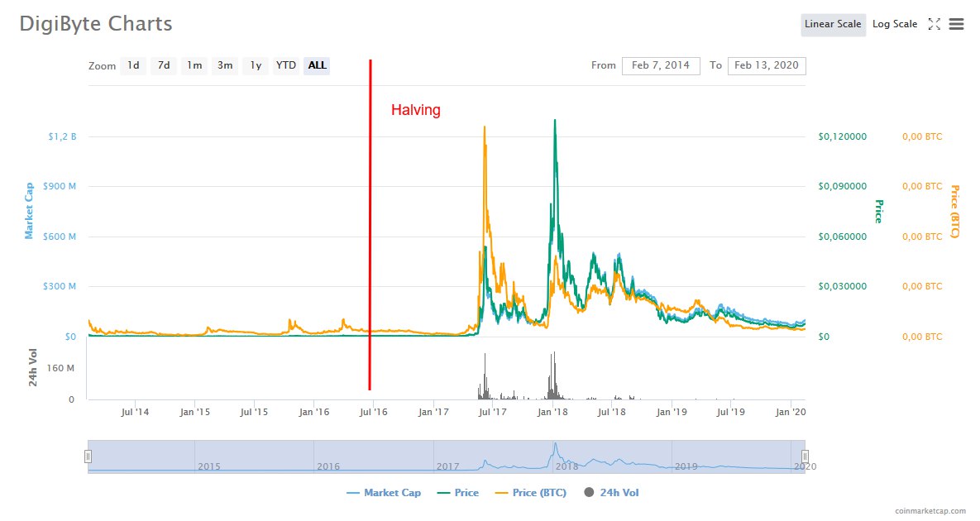Select the ALL zoom range

click(317, 65)
